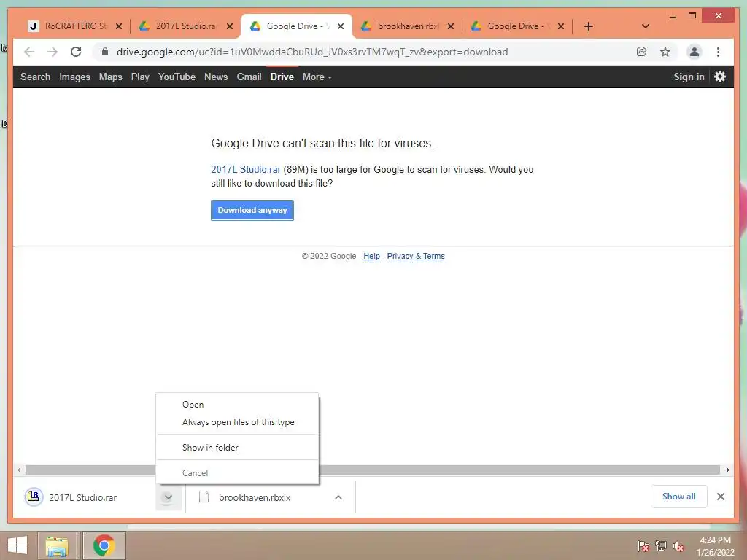Screen dimensions: 747x560
Task: Choose Show in folder
Action: pos(237,447)
